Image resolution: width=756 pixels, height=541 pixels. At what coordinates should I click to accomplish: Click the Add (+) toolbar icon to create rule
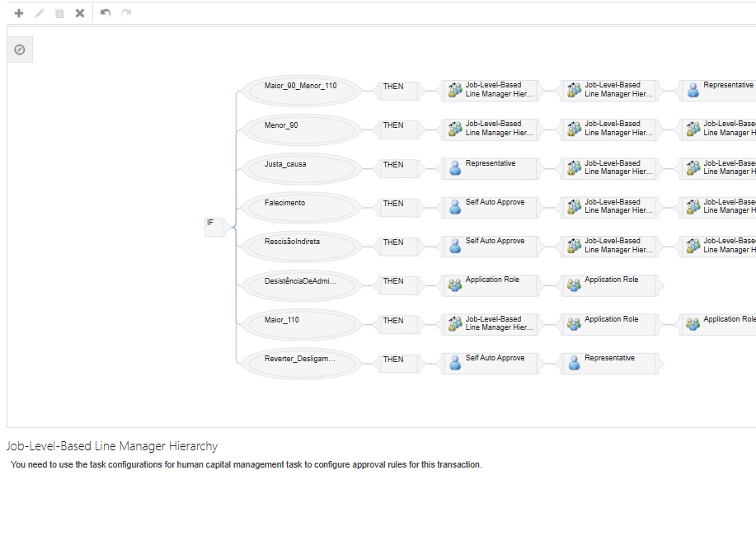(x=18, y=13)
